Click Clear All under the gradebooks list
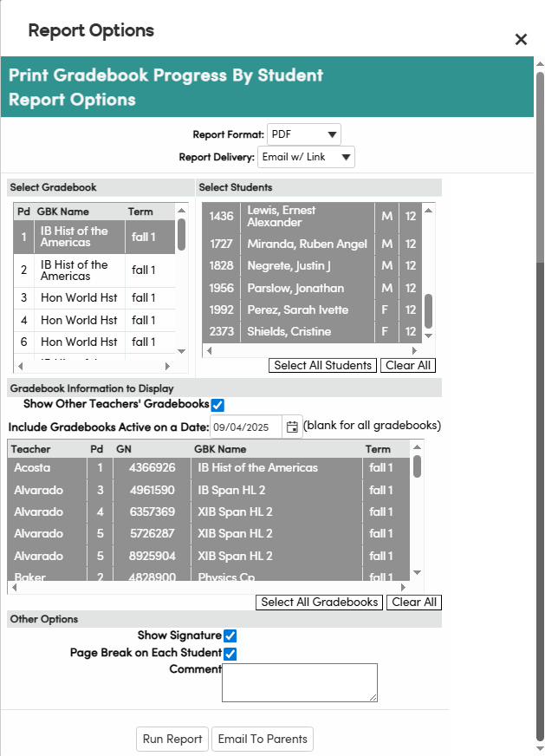 [414, 603]
